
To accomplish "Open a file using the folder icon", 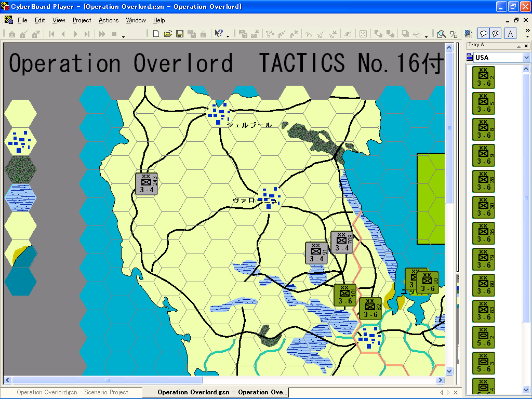I will 168,34.
